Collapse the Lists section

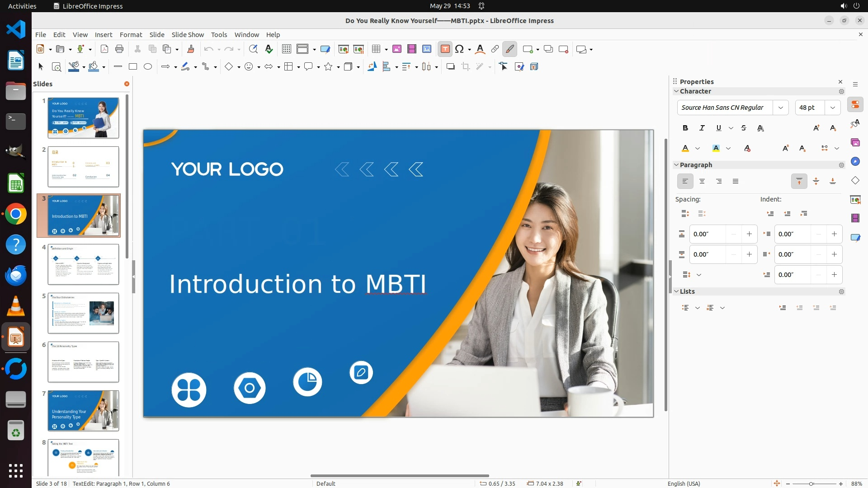click(x=676, y=291)
